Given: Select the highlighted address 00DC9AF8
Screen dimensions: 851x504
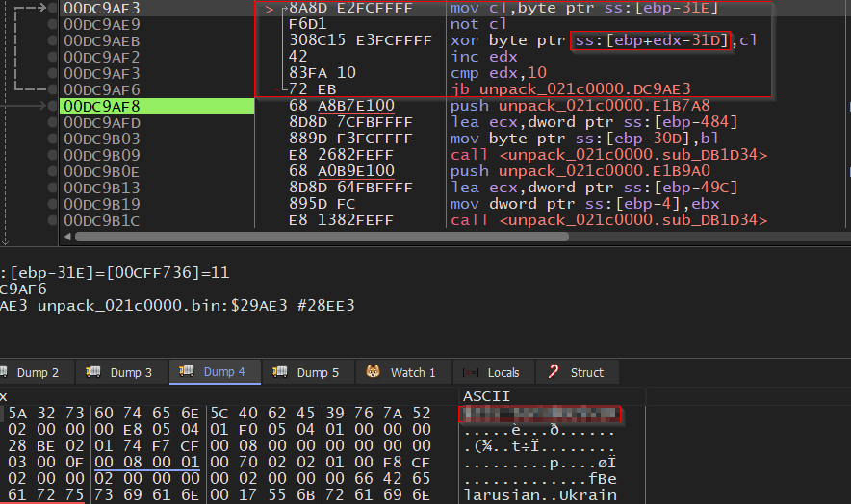Looking at the screenshot, I should click(x=102, y=107).
